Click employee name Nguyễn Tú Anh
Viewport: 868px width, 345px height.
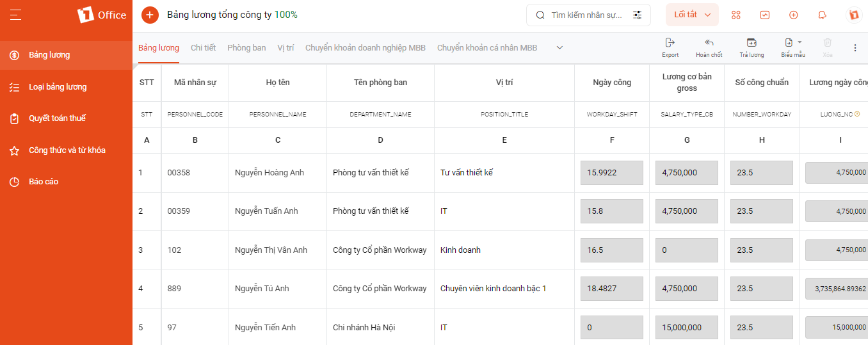262,289
